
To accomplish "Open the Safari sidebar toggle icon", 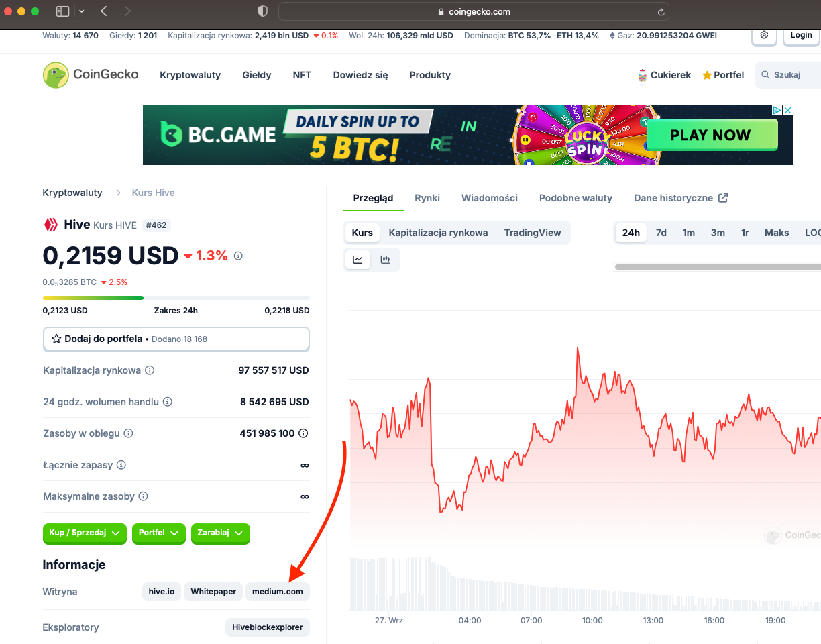I will click(x=62, y=11).
